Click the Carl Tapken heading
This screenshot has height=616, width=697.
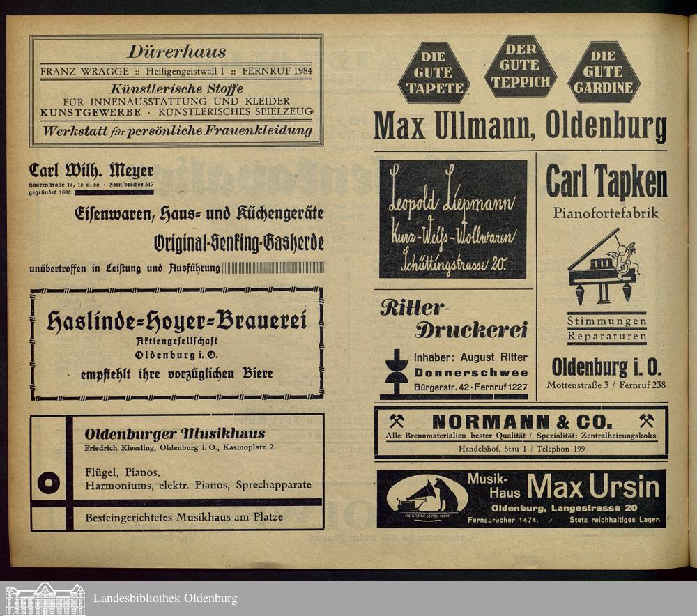[606, 183]
